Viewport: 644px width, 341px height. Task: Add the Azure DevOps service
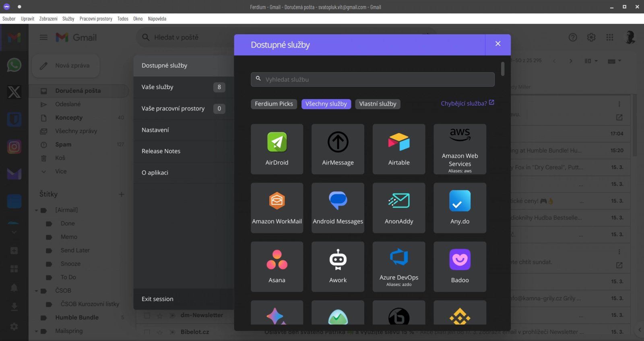coord(399,267)
